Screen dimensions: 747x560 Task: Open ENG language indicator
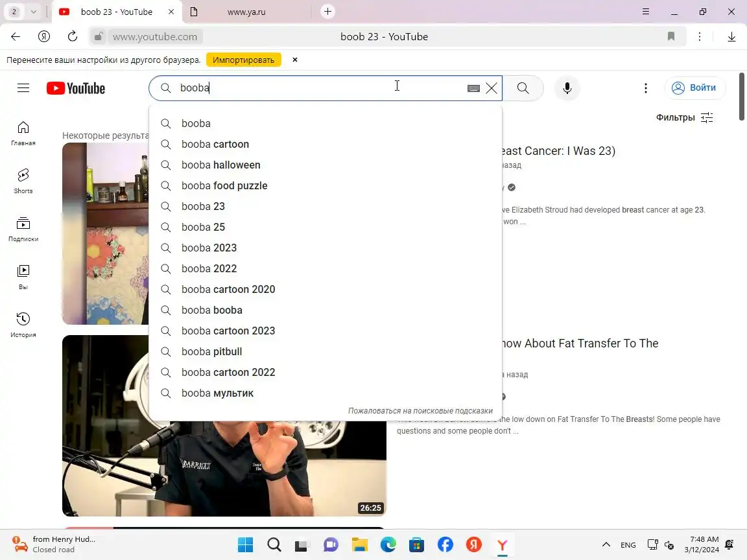coord(628,544)
